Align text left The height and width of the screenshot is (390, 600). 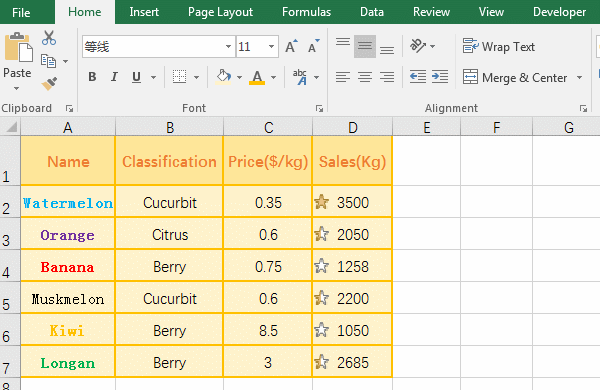pyautogui.click(x=343, y=77)
